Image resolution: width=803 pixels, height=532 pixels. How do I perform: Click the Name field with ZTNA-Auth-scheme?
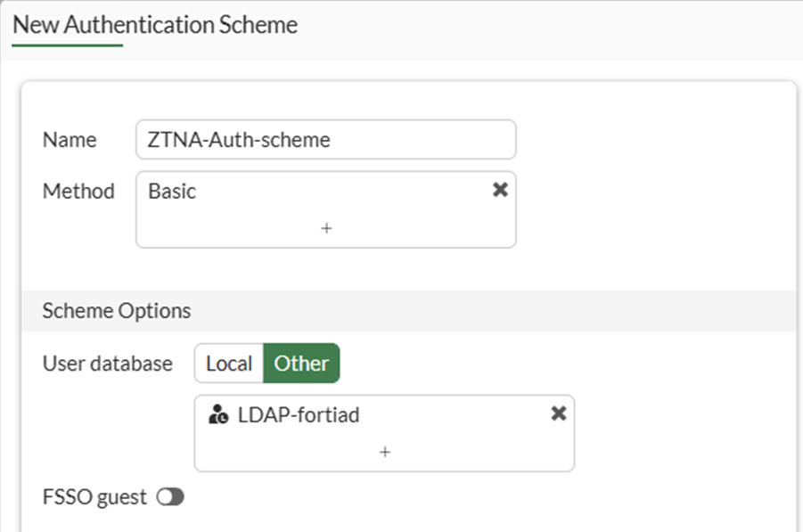pyautogui.click(x=325, y=140)
